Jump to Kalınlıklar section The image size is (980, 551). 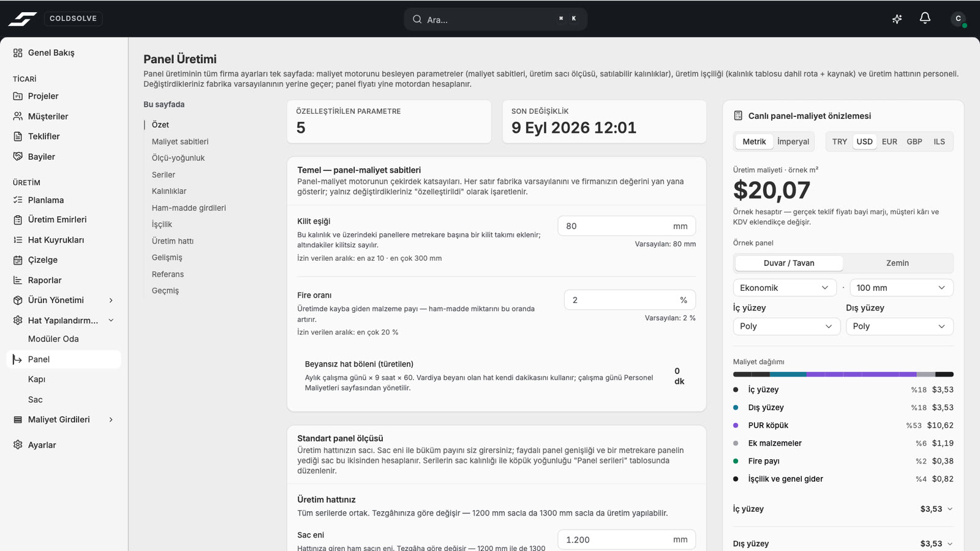(x=169, y=191)
